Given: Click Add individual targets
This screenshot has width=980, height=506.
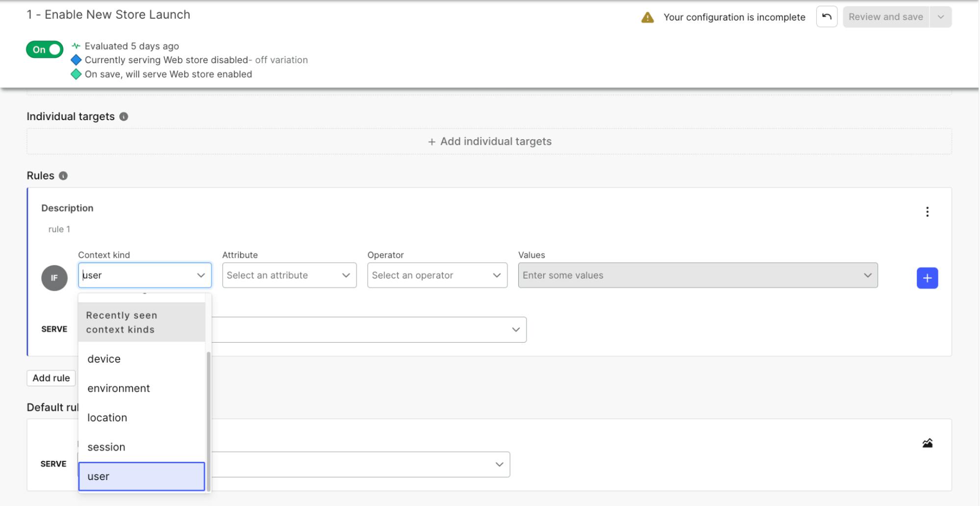Looking at the screenshot, I should click(489, 142).
